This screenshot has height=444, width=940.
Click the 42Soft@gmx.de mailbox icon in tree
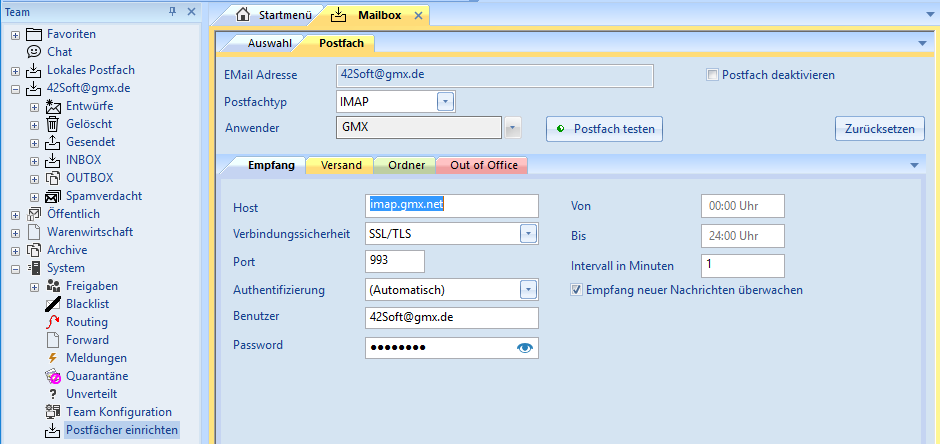tap(34, 88)
